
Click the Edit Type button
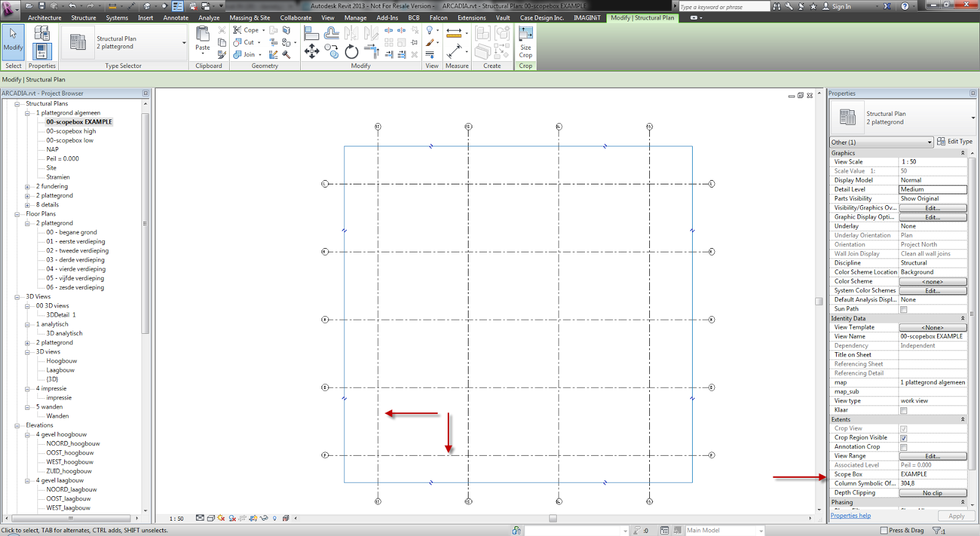point(955,142)
